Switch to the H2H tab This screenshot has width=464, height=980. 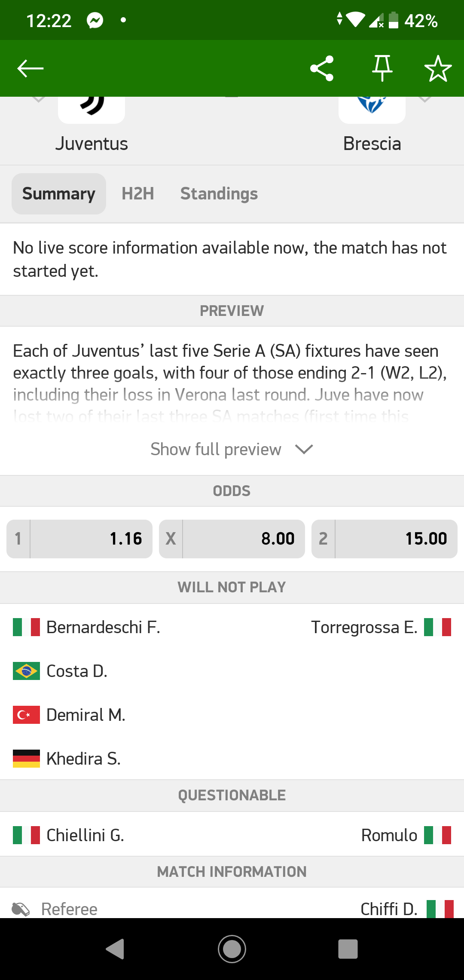coord(137,194)
